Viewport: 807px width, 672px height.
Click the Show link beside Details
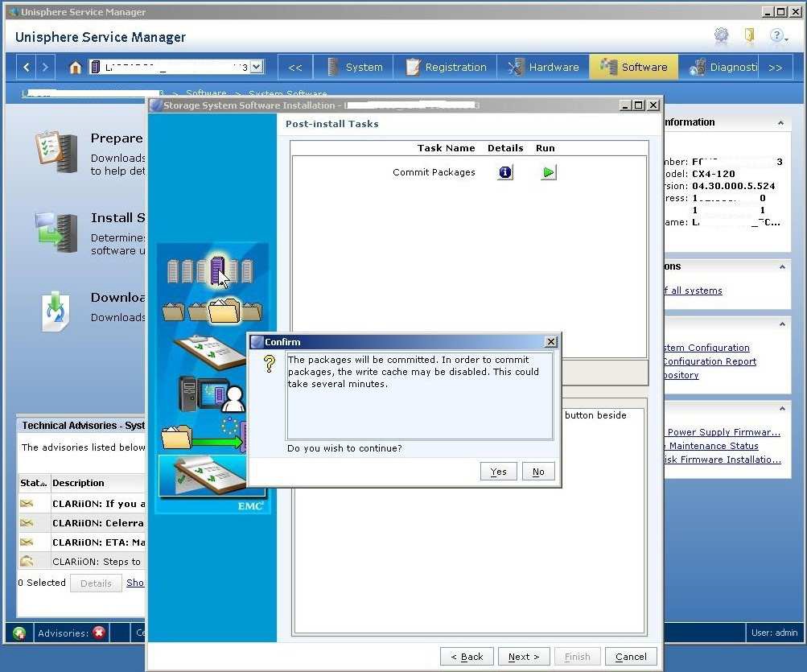tap(135, 583)
